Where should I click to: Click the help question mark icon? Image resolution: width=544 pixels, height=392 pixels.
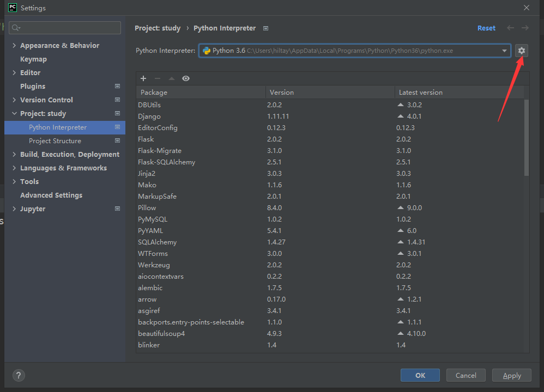19,375
